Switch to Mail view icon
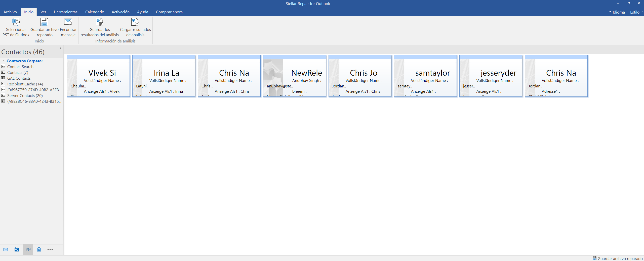This screenshot has height=261, width=644. pyautogui.click(x=6, y=249)
